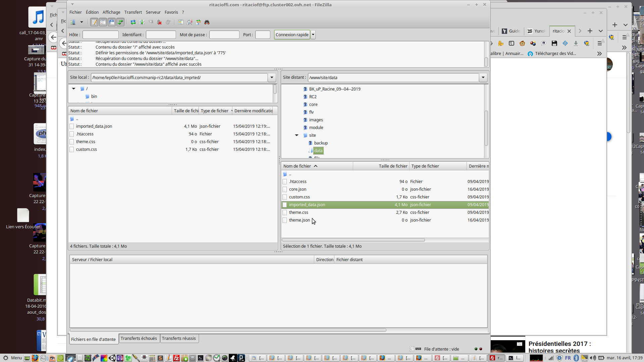The width and height of the screenshot is (644, 362).
Task: Toggle message log display icon
Action: [94, 22]
